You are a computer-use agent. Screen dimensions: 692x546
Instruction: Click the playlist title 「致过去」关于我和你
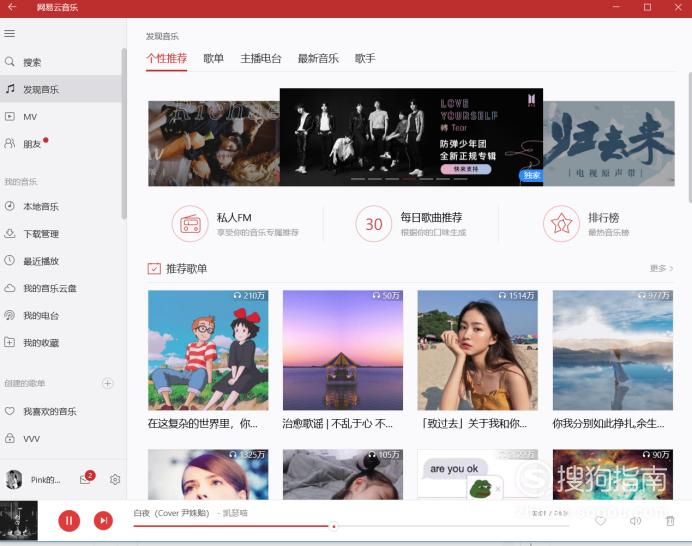point(473,424)
